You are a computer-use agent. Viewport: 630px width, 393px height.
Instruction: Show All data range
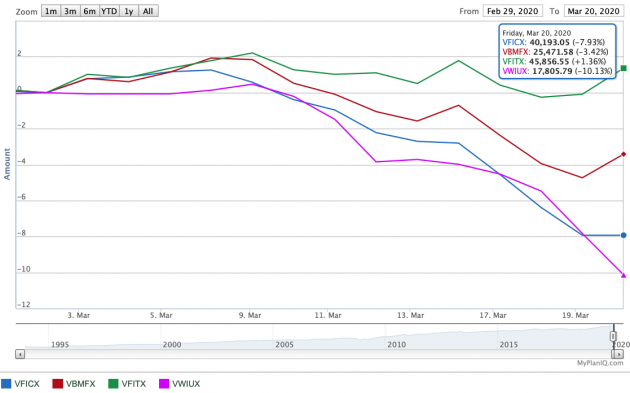pos(148,11)
